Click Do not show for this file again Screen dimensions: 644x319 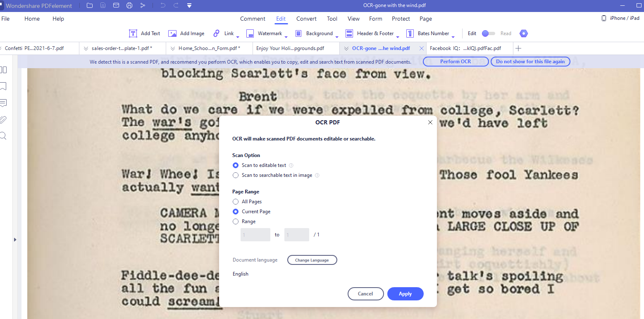pos(530,62)
